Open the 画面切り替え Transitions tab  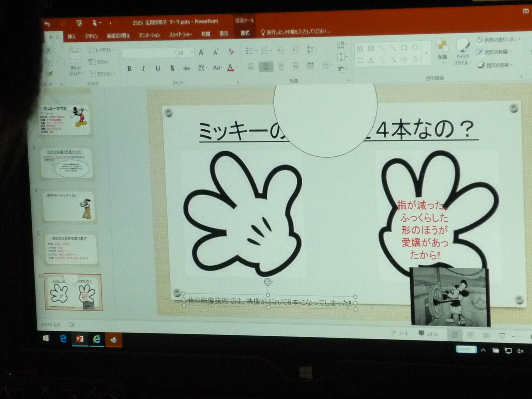[118, 36]
